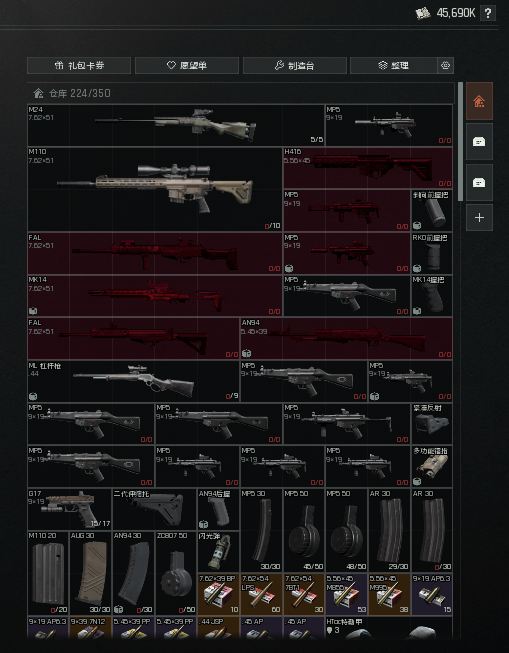Select the flashbang grenade item (闪光弹)
Screen dimensions: 509x653
pyautogui.click(x=218, y=551)
